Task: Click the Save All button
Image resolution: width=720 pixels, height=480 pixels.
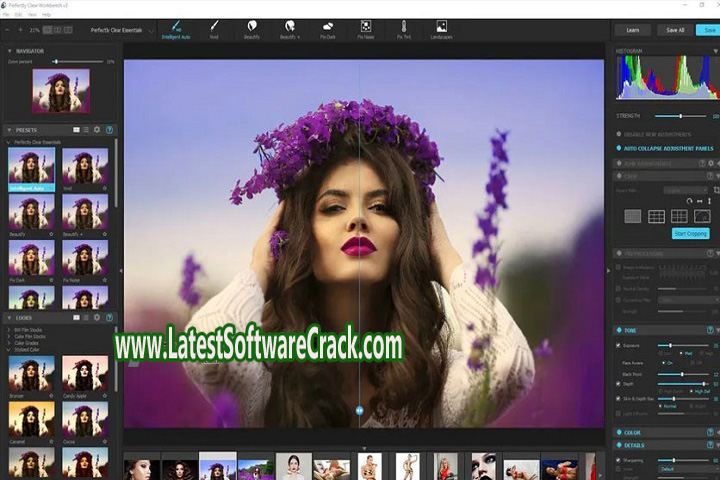Action: (675, 30)
